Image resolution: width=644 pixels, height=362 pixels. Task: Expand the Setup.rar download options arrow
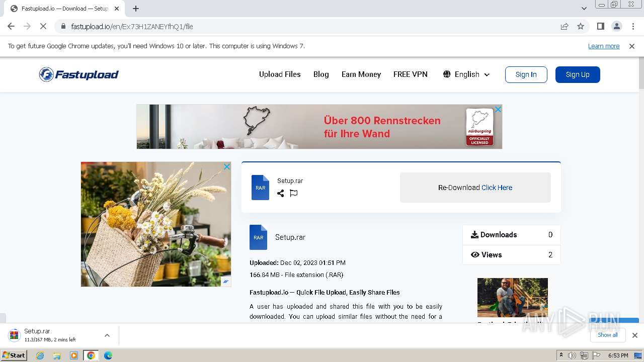107,335
